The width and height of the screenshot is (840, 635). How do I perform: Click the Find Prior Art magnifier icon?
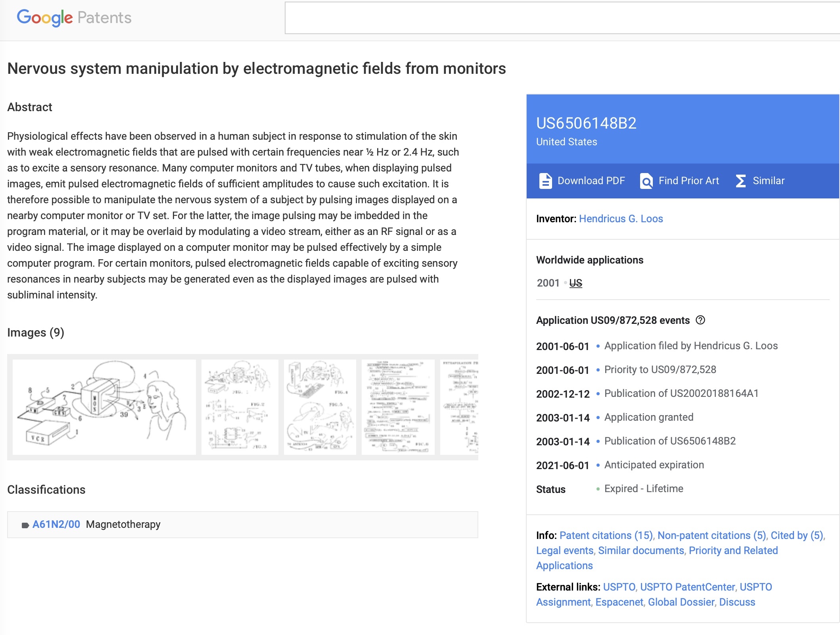(646, 181)
